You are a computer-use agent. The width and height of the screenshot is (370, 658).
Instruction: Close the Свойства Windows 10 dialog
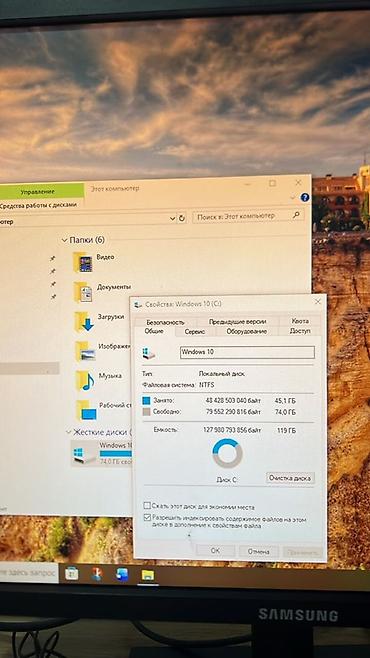(x=318, y=301)
